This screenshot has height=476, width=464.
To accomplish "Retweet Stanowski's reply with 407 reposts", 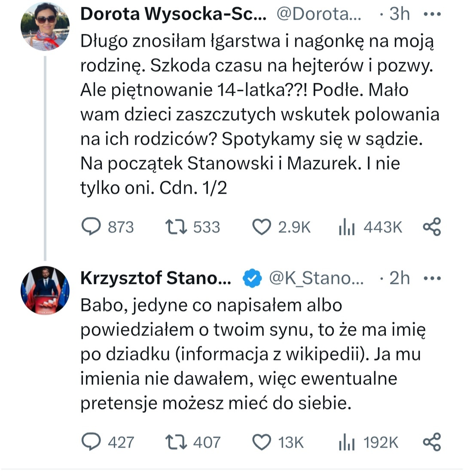I will (176, 442).
